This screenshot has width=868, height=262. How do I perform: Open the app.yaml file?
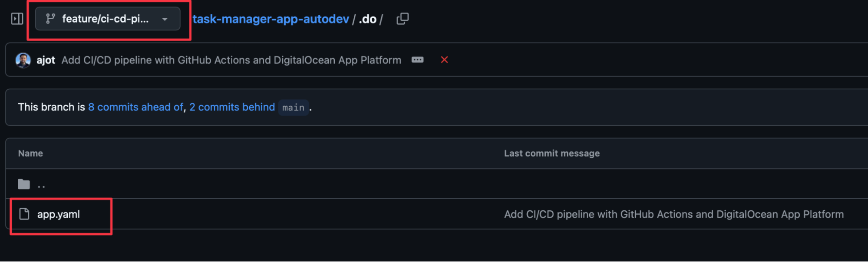(59, 214)
